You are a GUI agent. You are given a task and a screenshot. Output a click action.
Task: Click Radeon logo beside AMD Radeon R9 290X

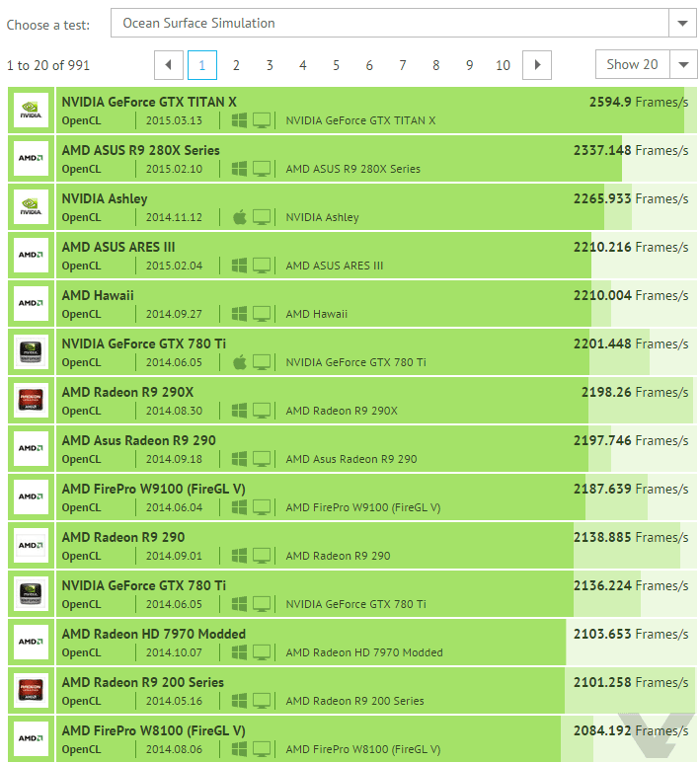coord(31,401)
